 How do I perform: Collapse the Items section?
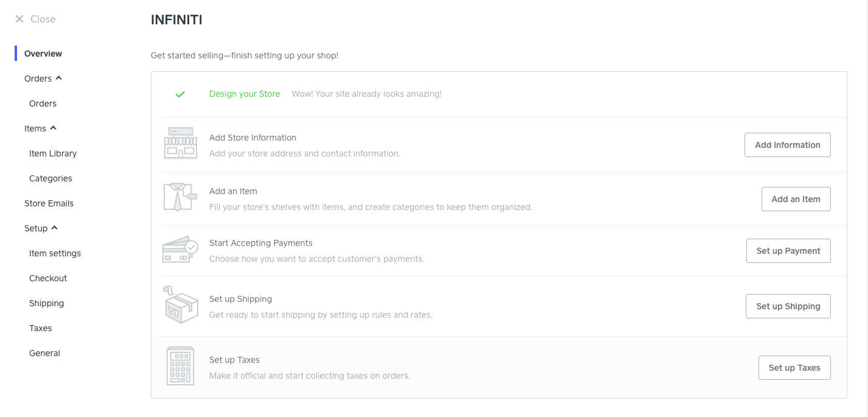point(41,128)
